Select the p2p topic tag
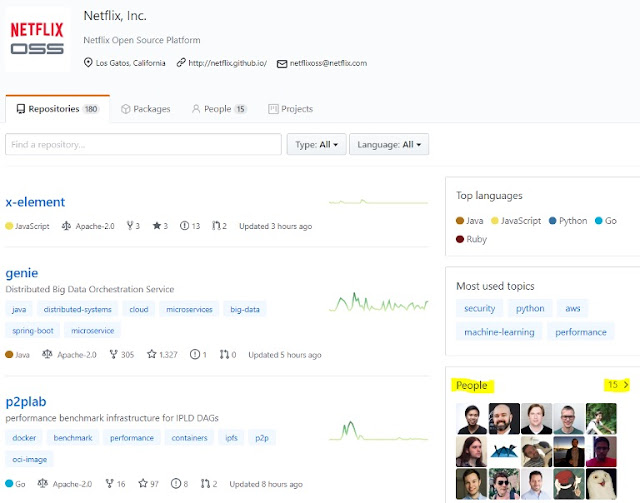Viewport: 640px width, 503px height. [x=262, y=438]
